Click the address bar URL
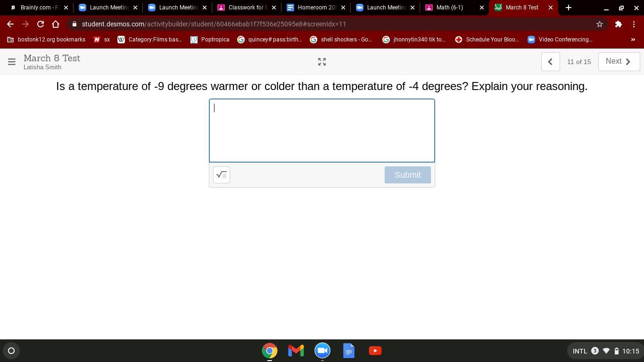 tap(214, 24)
